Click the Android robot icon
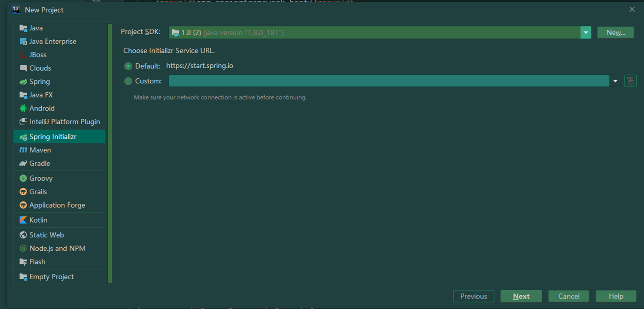The height and width of the screenshot is (309, 644). [23, 108]
